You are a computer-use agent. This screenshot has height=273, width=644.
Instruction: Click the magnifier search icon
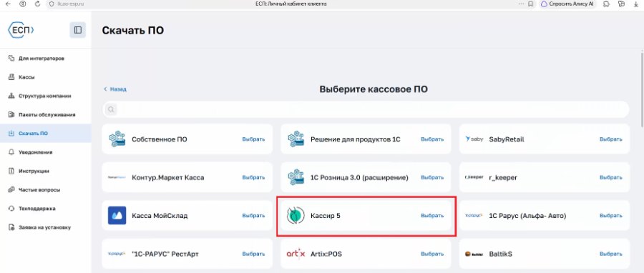110,109
